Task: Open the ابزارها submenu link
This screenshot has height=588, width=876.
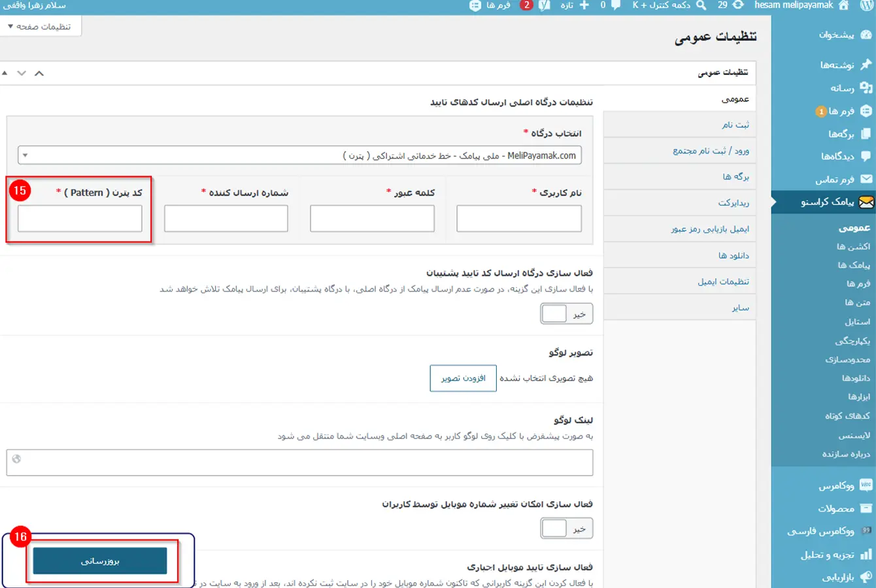Action: click(x=859, y=397)
